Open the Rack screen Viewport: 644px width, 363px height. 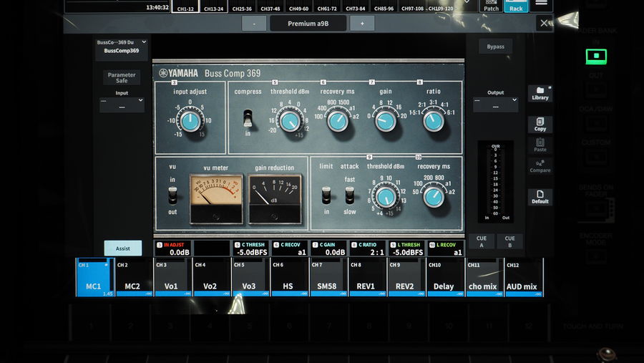[516, 6]
